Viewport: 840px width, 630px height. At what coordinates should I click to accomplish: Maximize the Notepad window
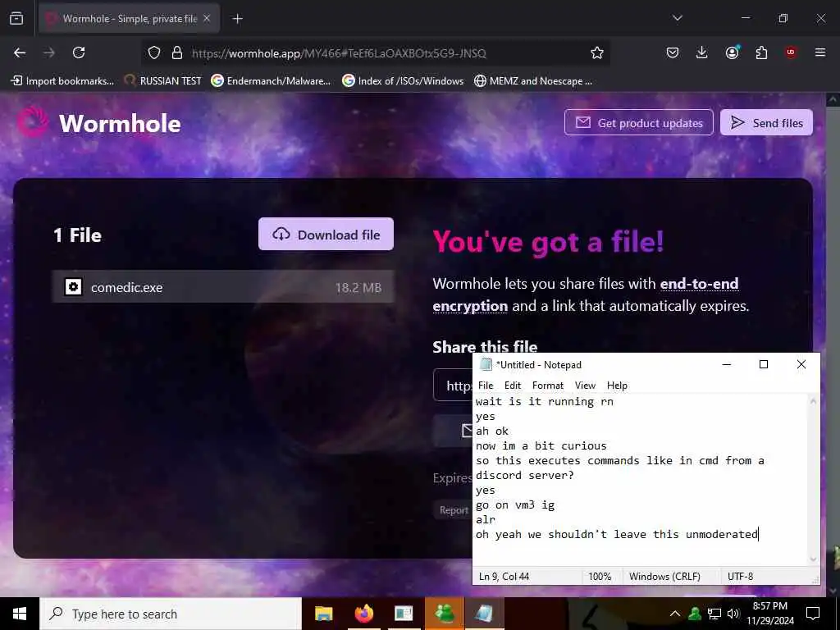tap(764, 364)
